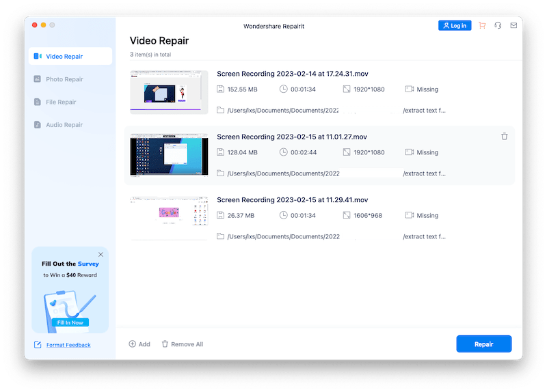The image size is (547, 392).
Task: Open the mail envelope icon
Action: point(513,25)
